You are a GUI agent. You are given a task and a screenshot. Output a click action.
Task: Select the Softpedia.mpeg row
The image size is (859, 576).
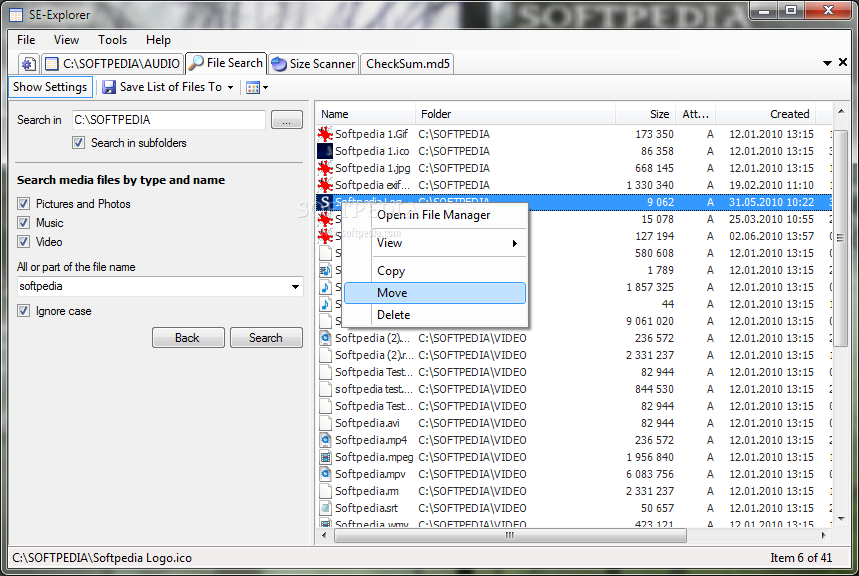(x=574, y=457)
